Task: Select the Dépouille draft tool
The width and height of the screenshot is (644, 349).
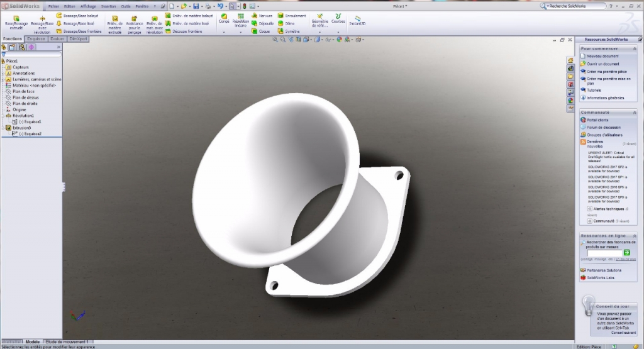Action: tap(263, 23)
